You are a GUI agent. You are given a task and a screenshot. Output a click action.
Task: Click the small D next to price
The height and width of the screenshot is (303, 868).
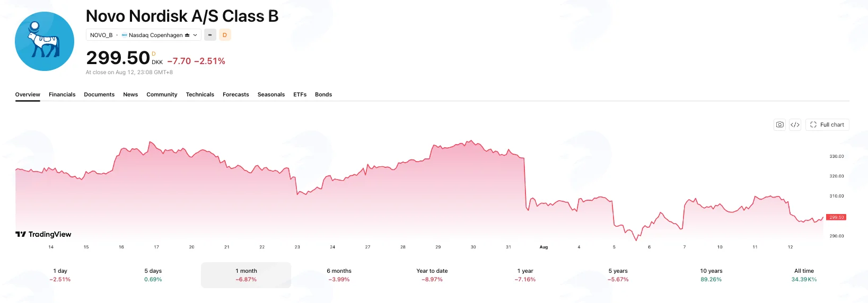(x=154, y=54)
